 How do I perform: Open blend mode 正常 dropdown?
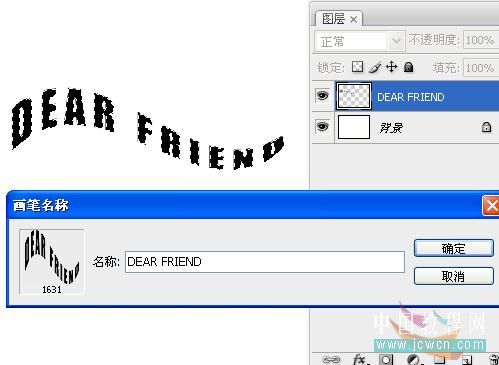click(x=360, y=42)
